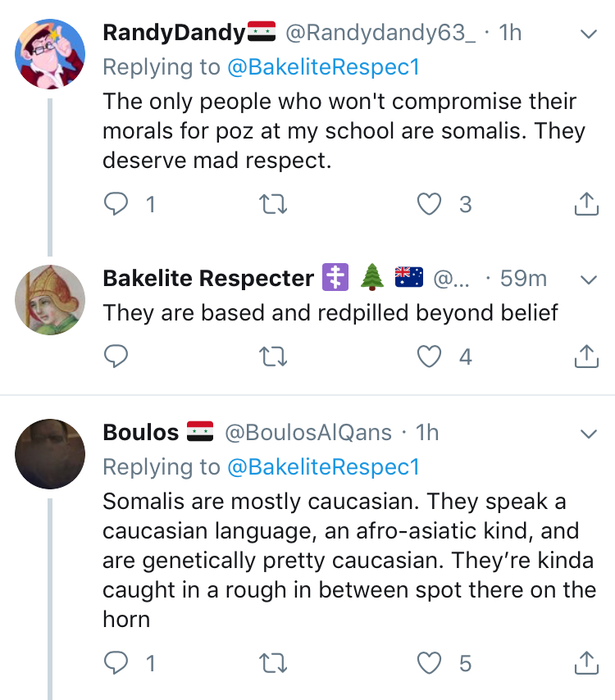Viewport: 615px width, 700px height.
Task: Reply to RandyDandy's tweet
Action: pos(116,204)
